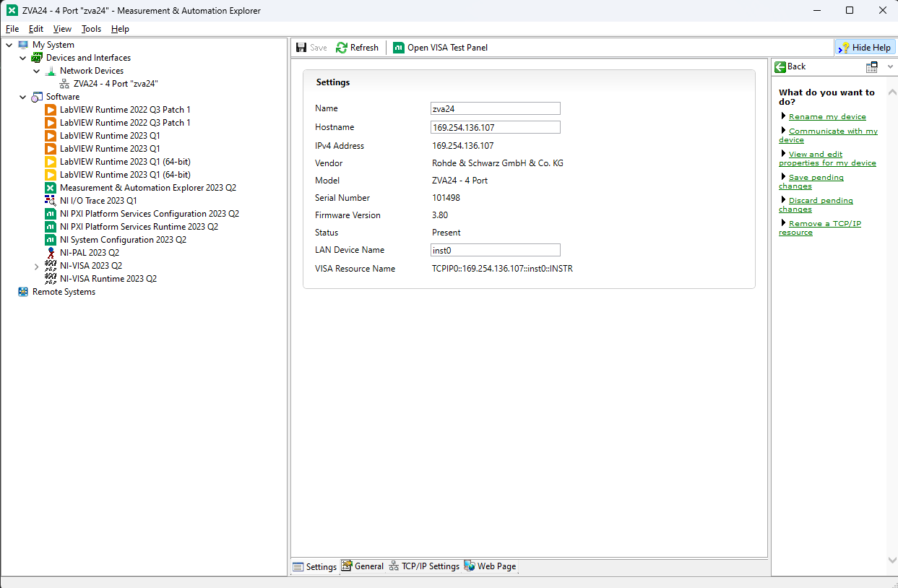This screenshot has width=898, height=588.
Task: Click the Back arrow in help pane
Action: pos(780,66)
